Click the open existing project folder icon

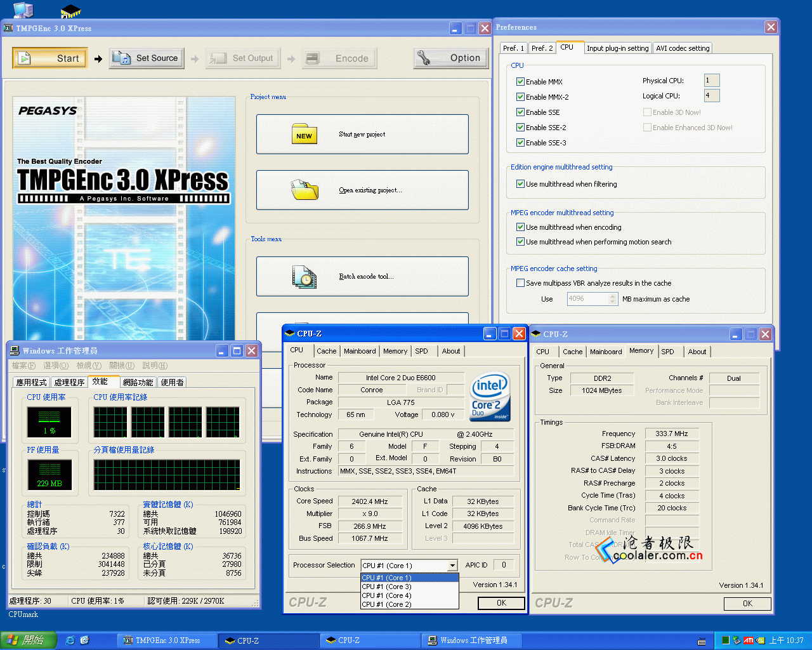pos(304,190)
